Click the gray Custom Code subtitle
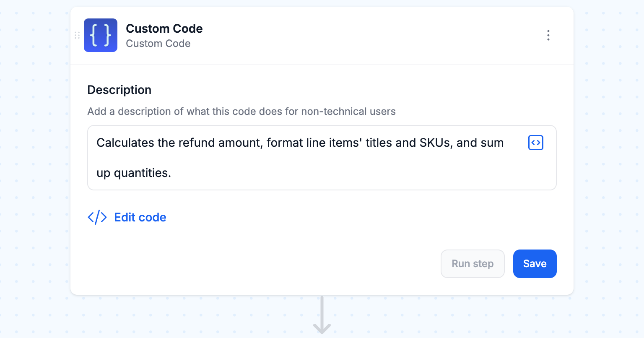Screen dimensions: 644x338 click(158, 44)
